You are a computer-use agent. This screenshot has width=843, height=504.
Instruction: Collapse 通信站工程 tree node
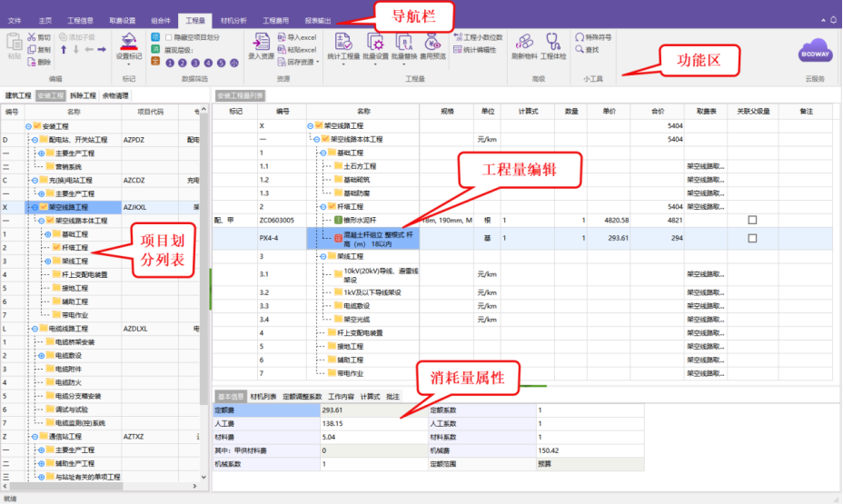coord(35,437)
